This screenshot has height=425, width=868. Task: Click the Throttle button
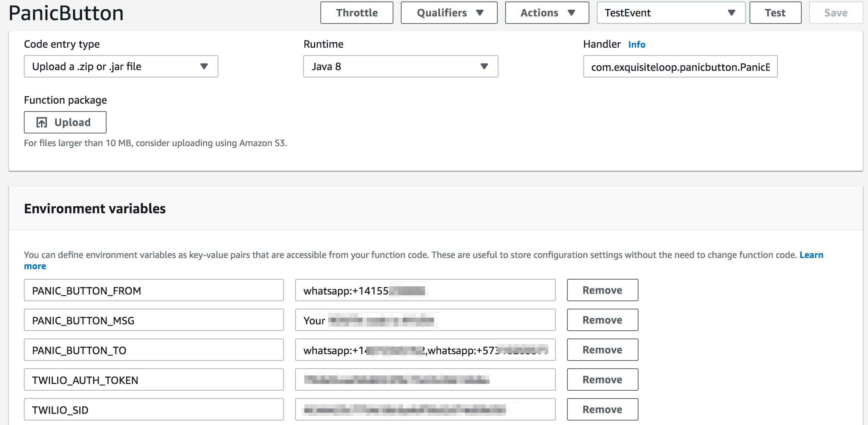point(357,13)
